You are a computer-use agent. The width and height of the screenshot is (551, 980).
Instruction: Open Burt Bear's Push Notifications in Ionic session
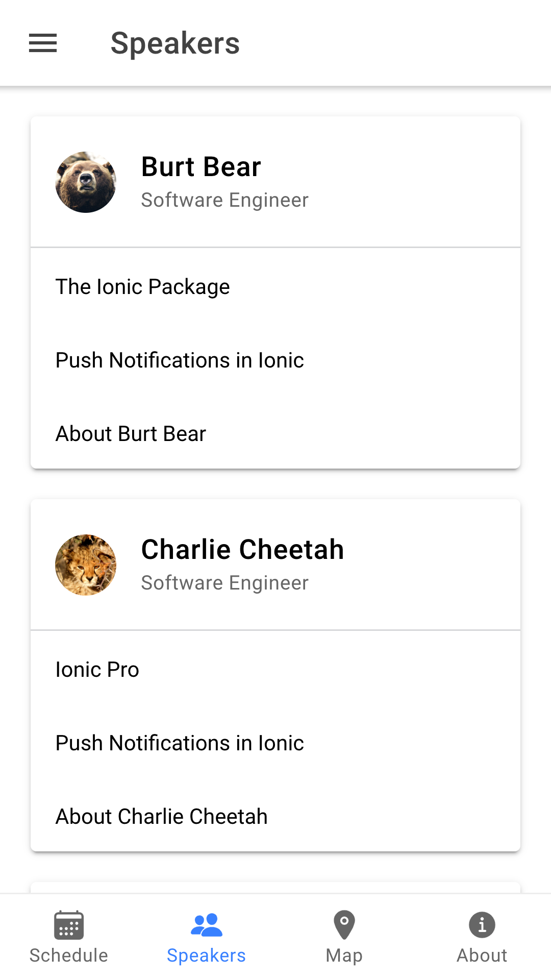(180, 360)
